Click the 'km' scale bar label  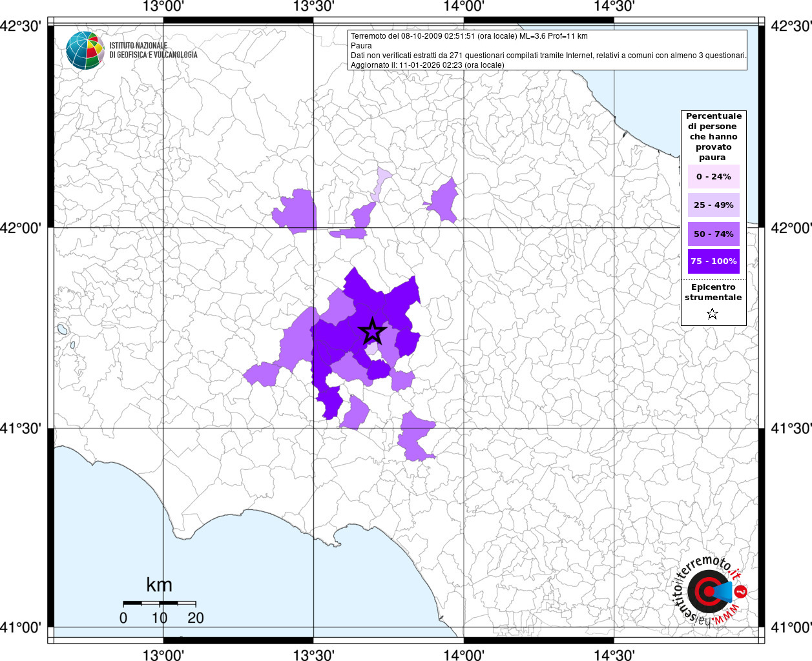[x=159, y=585]
